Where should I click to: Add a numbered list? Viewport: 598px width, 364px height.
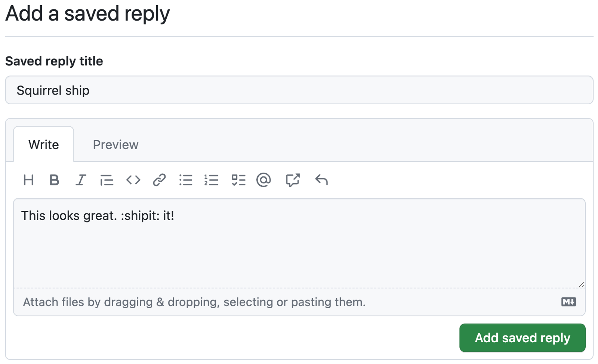click(212, 180)
